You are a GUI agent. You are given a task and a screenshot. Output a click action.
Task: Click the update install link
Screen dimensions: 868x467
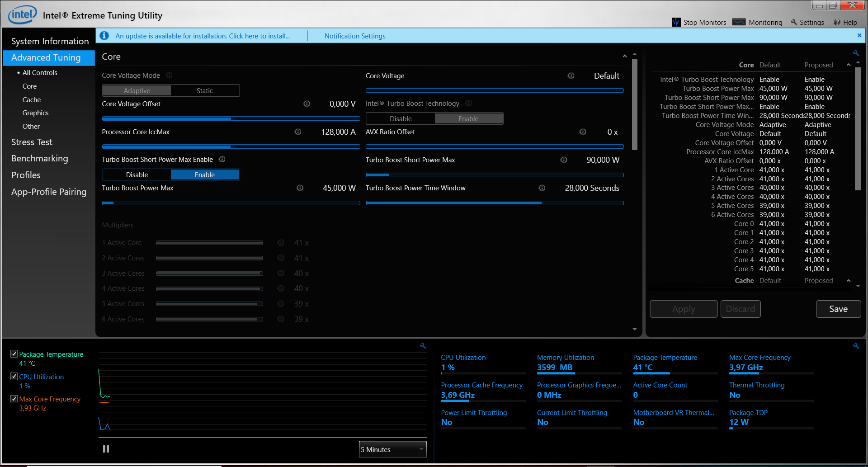(x=203, y=36)
